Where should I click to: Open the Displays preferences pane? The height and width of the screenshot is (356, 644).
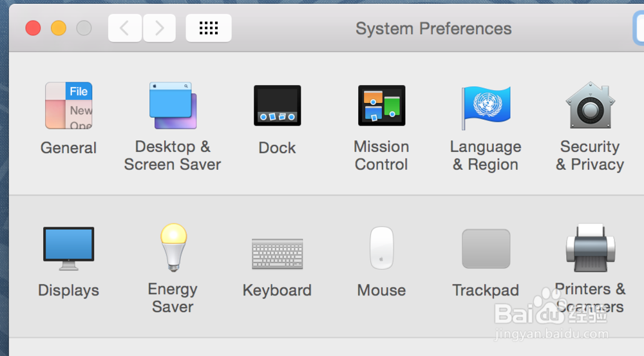click(x=68, y=248)
